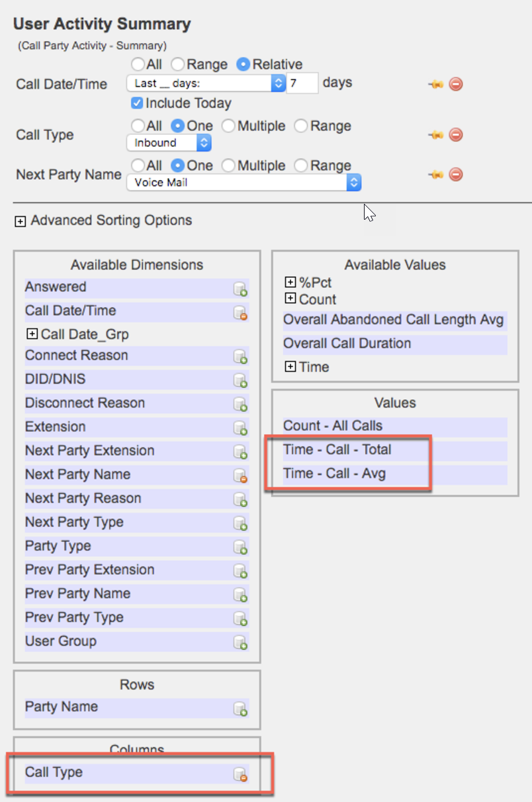Select Multiple radio for Call Type
Image resolution: width=532 pixels, height=802 pixels.
[x=228, y=126]
